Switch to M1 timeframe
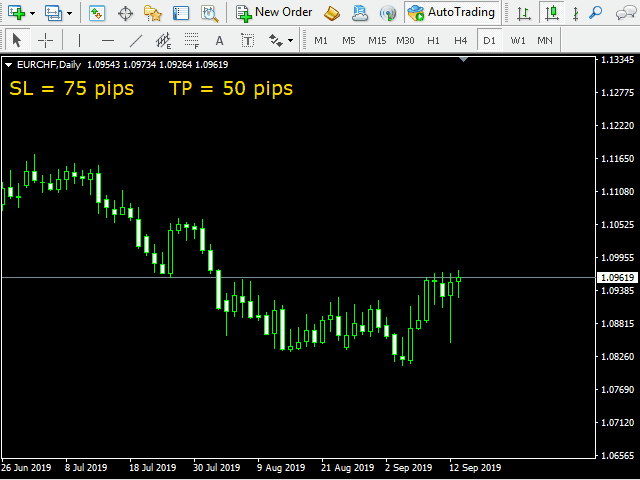The width and height of the screenshot is (640, 480). [x=321, y=40]
